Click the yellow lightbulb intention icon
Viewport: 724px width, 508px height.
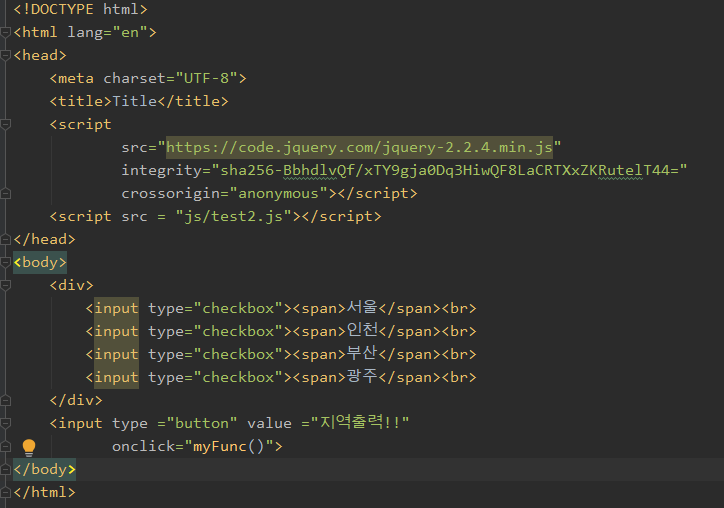click(x=29, y=447)
